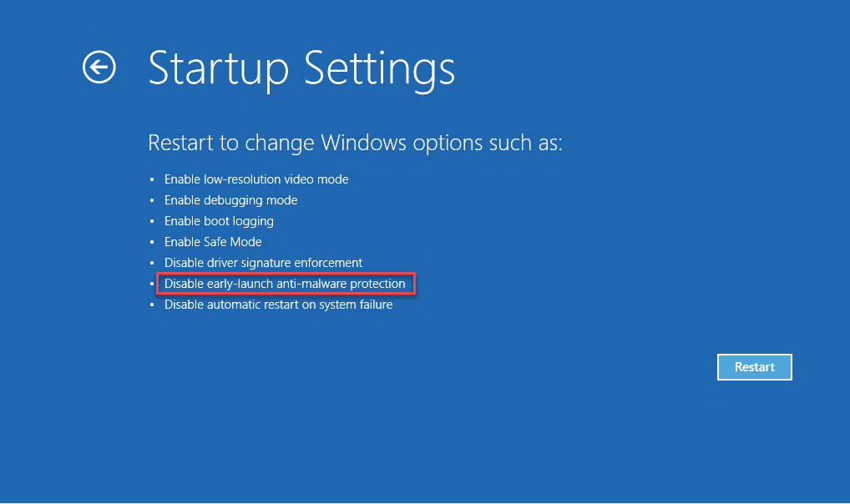Click Disable automatic restart on system failure
The height and width of the screenshot is (504, 850).
[x=279, y=305]
